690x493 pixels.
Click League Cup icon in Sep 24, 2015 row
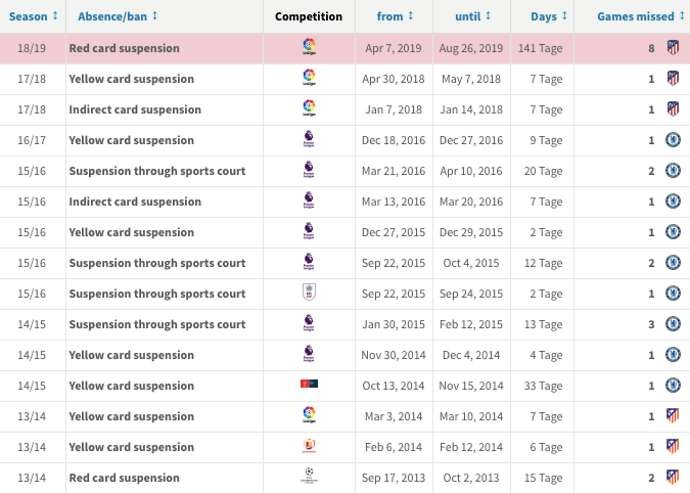(x=308, y=293)
